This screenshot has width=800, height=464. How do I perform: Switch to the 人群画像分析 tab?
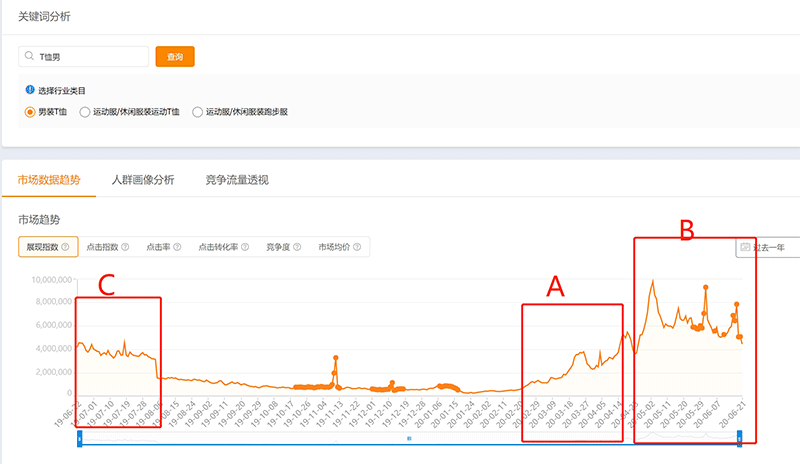(x=143, y=179)
